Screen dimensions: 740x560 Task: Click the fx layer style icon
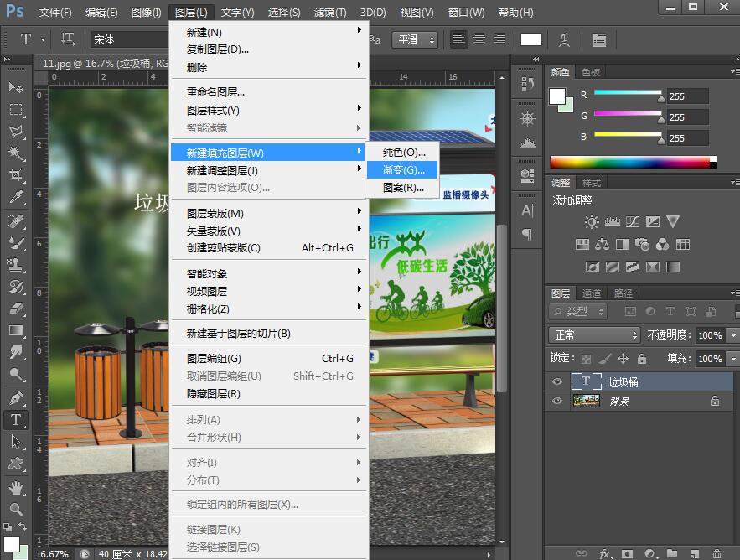point(605,554)
